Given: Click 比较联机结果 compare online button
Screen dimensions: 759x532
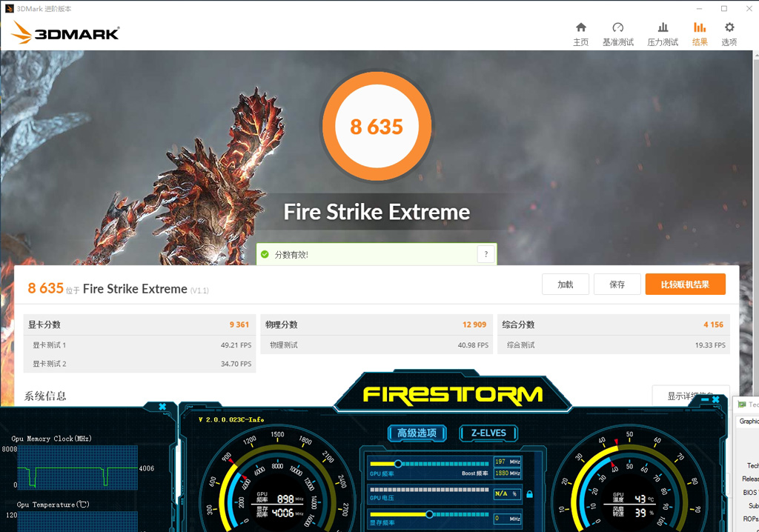Looking at the screenshot, I should click(x=686, y=284).
